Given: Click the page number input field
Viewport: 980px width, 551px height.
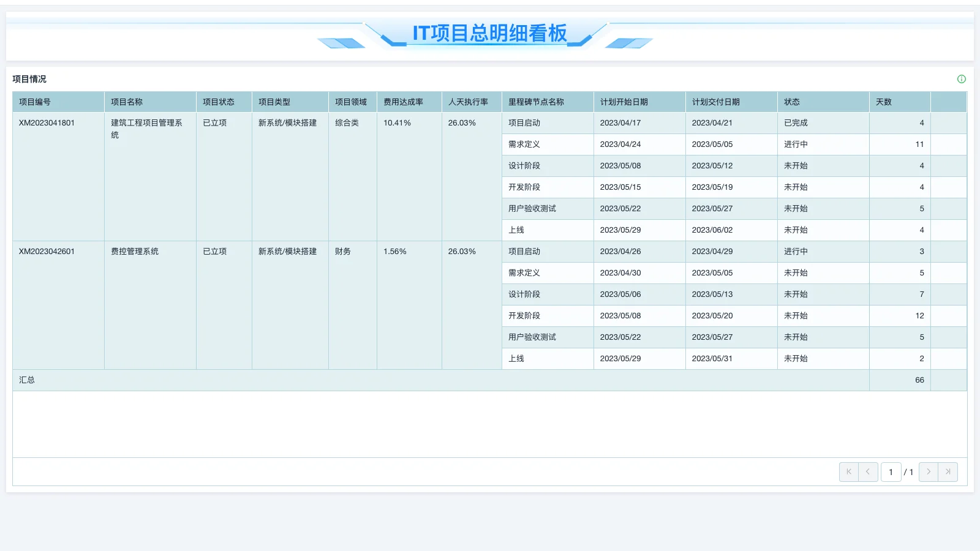Looking at the screenshot, I should click(891, 471).
